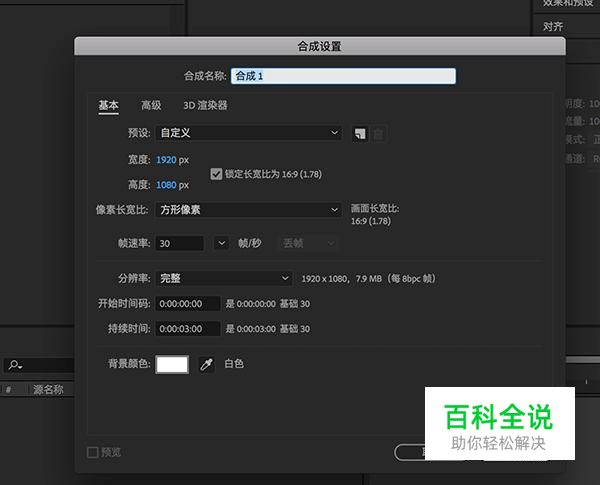Click the start timecode field 0:00:00:00
The height and width of the screenshot is (485, 600).
(x=188, y=304)
